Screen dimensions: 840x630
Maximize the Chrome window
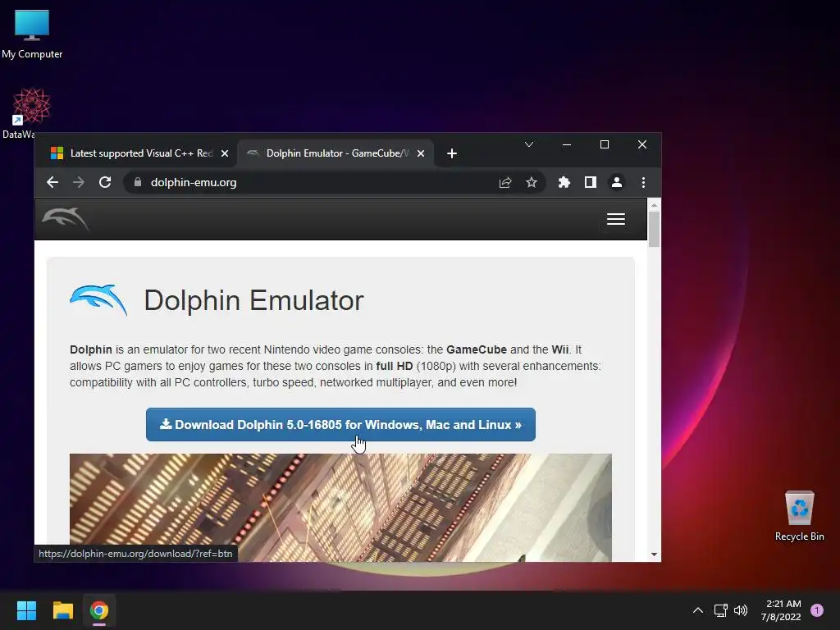coord(605,144)
